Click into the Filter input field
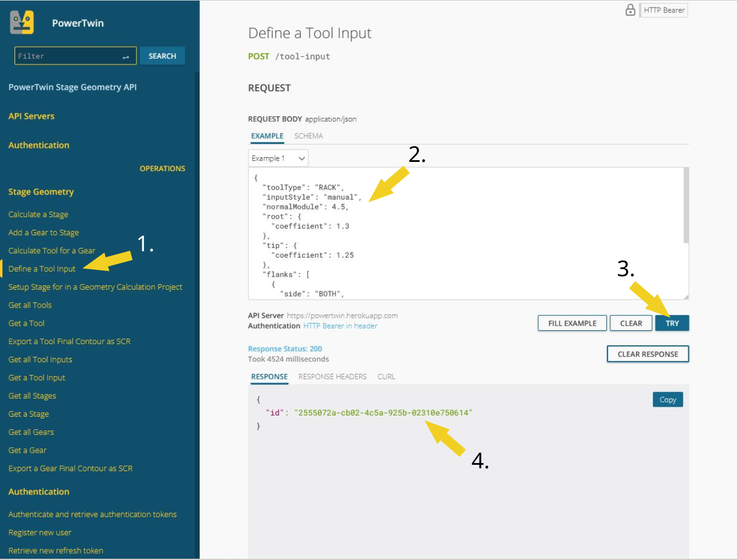Viewport: 737px width, 560px height. pos(67,56)
